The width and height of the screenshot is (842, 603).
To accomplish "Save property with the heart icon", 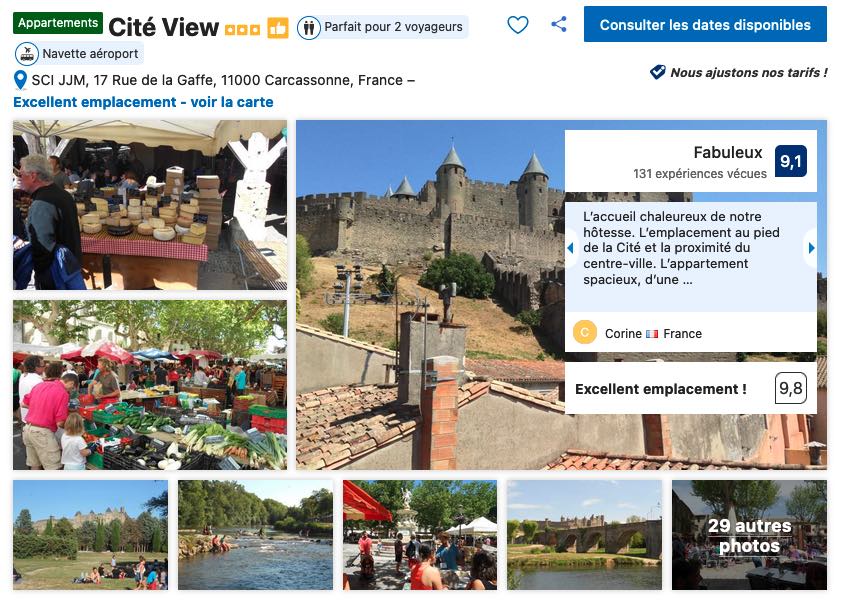I will (x=518, y=25).
